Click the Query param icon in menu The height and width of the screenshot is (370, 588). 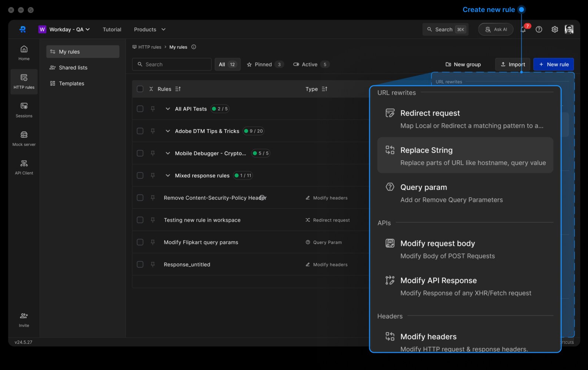[390, 187]
